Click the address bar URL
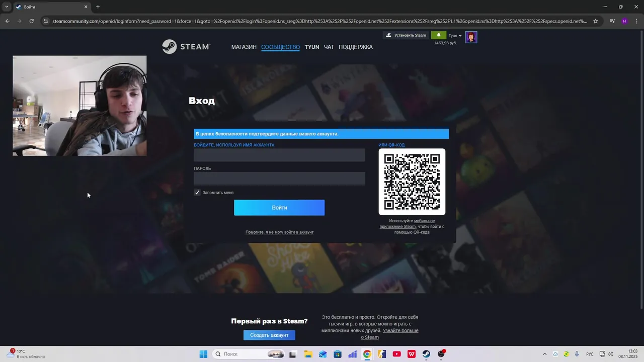Screen dimensions: 644x362 319,21
